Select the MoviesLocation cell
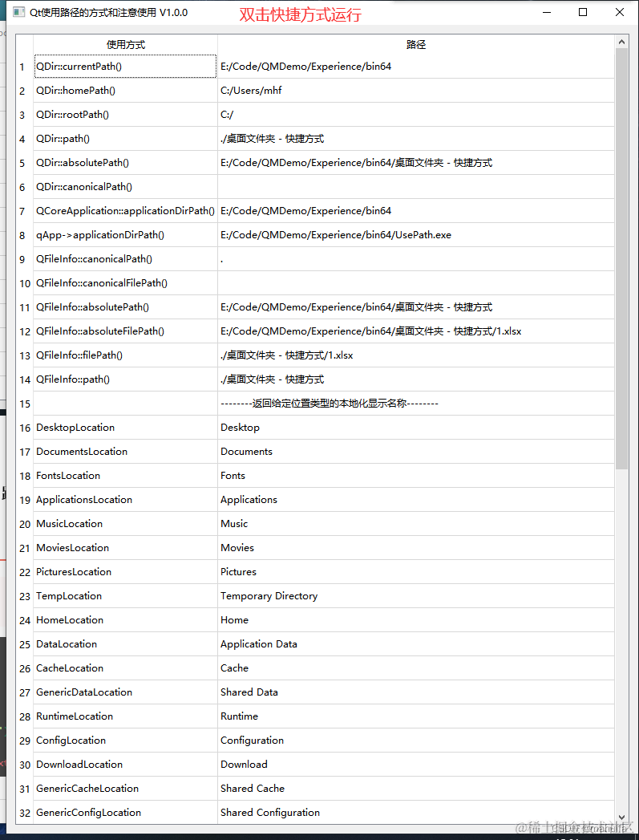Image resolution: width=639 pixels, height=840 pixels. pos(125,547)
